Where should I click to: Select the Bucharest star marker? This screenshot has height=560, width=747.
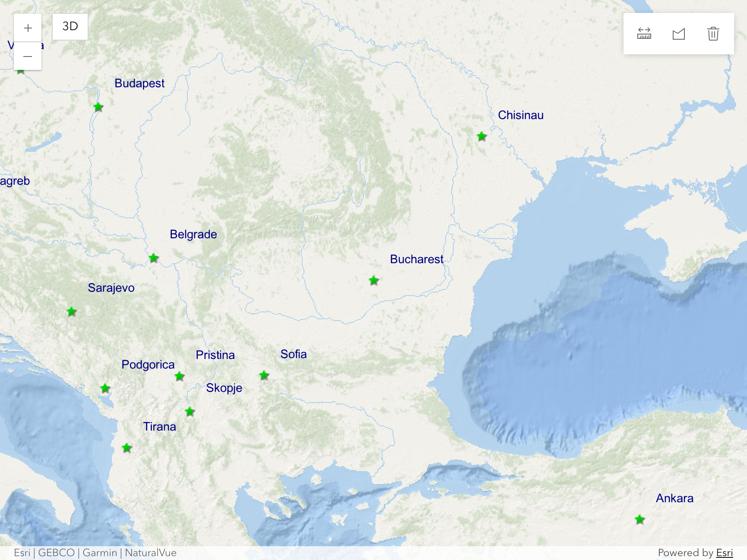pyautogui.click(x=374, y=280)
